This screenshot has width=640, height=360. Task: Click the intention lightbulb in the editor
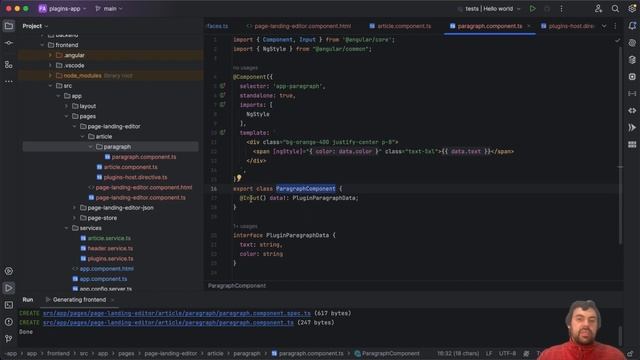click(x=239, y=178)
